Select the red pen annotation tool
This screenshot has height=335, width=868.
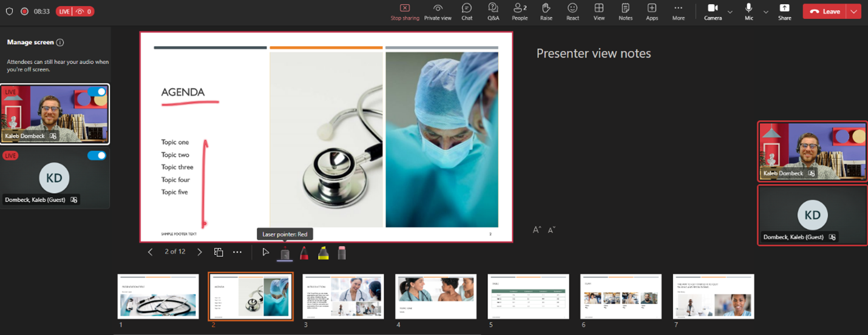(304, 253)
